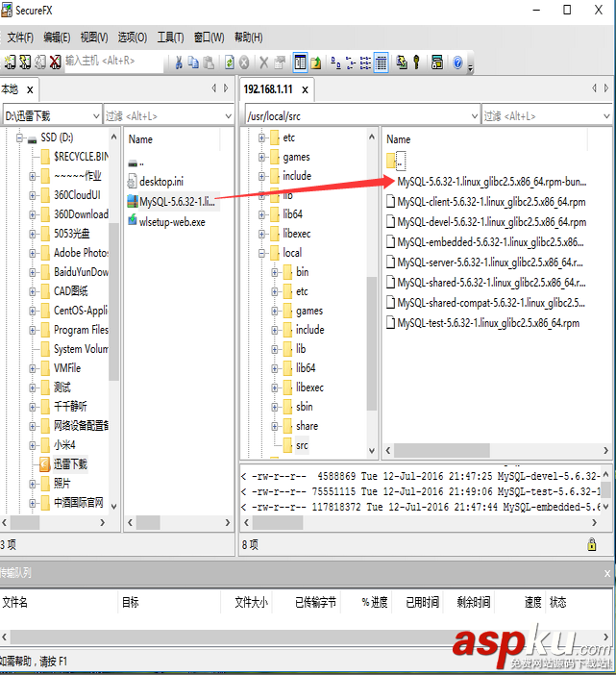Select the wlsetup-web.exe file
The image size is (616, 675).
coord(172,222)
